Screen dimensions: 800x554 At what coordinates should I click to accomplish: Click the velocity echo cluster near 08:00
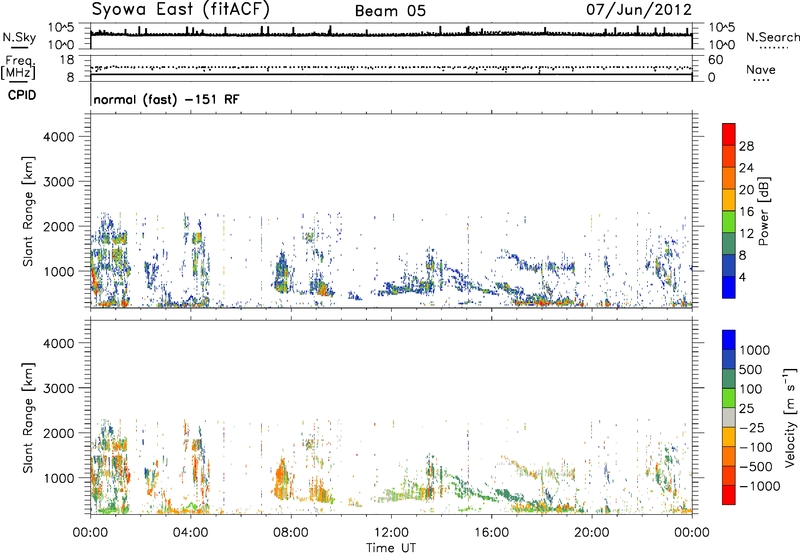pyautogui.click(x=282, y=480)
